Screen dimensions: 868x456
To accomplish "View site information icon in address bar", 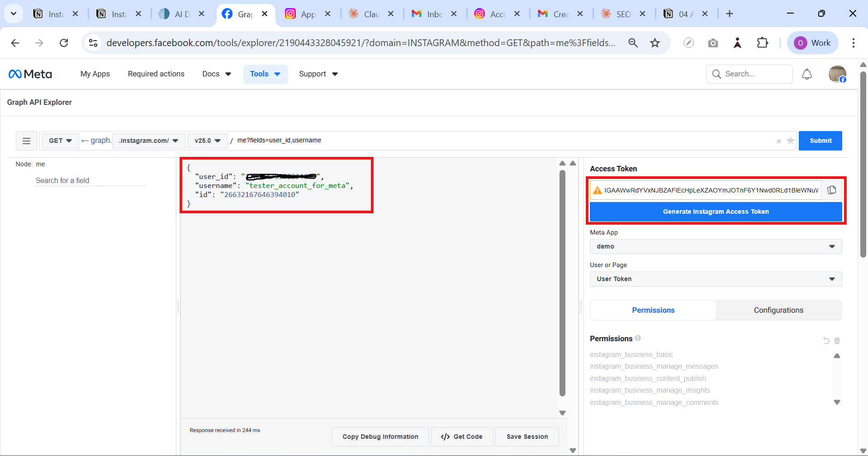I will [x=93, y=43].
